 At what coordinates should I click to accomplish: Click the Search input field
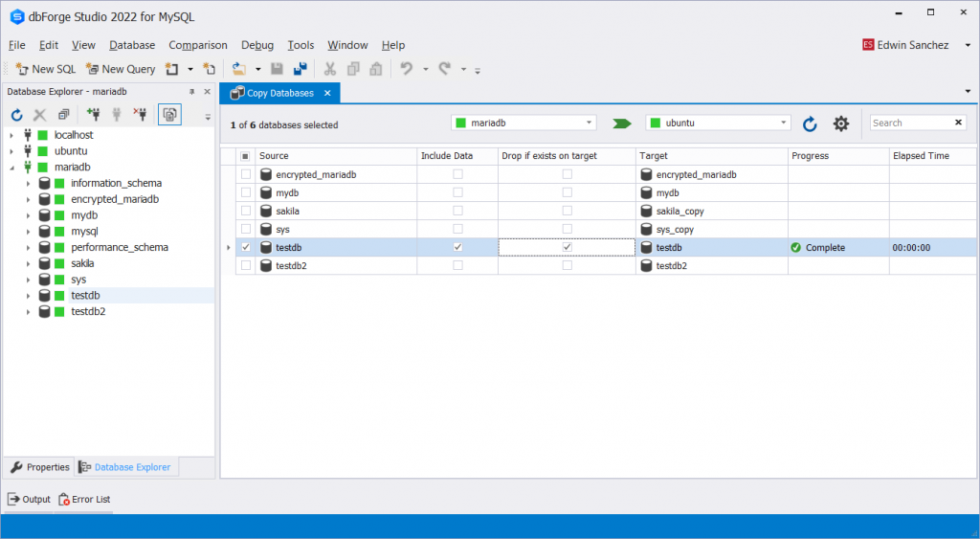point(911,123)
